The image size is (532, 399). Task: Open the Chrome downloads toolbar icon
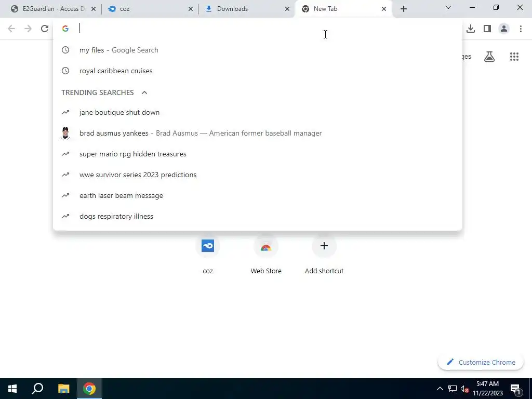point(471,29)
